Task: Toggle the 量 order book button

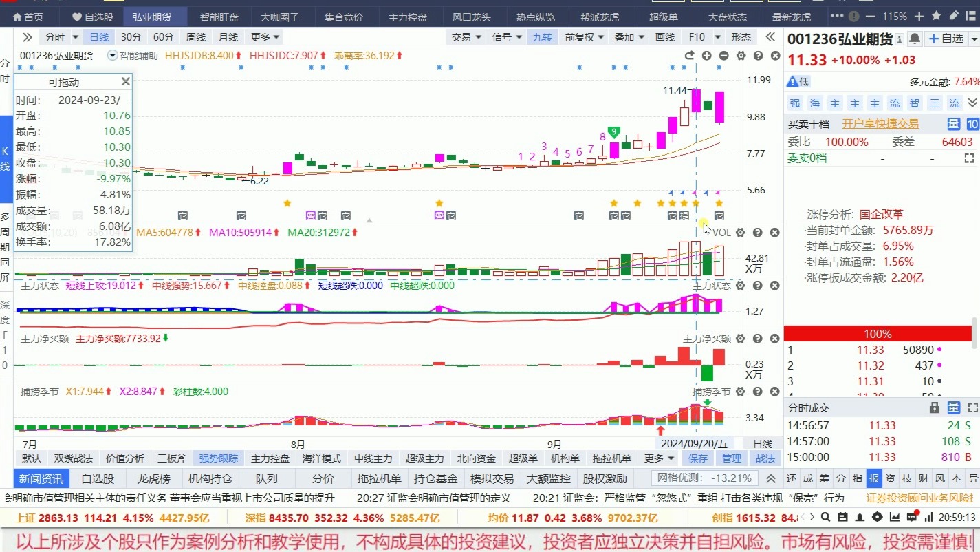Action: click(954, 124)
